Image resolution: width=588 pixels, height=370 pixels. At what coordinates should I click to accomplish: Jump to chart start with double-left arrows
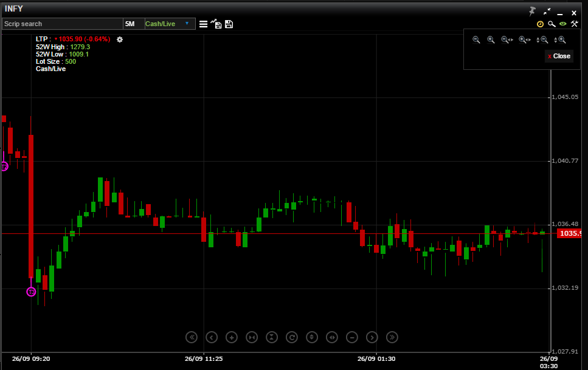click(192, 337)
